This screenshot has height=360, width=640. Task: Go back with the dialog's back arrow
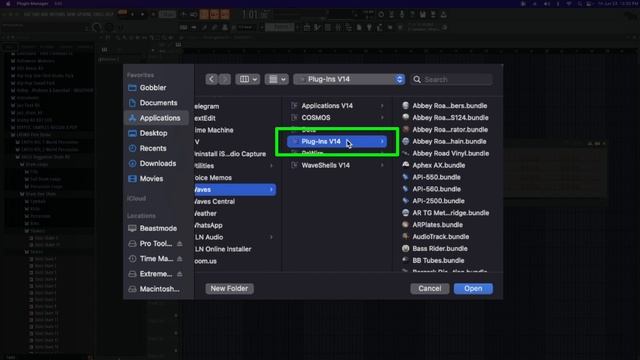(x=211, y=79)
